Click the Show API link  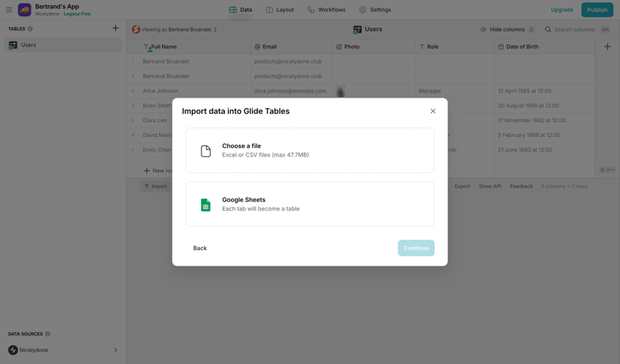(490, 186)
